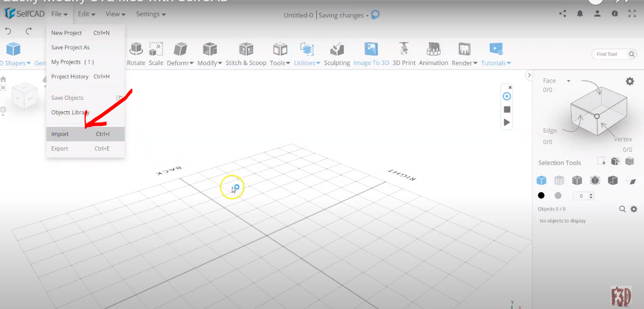Image resolution: width=644 pixels, height=309 pixels.
Task: Open the Face selection type dropdown
Action: [x=569, y=81]
